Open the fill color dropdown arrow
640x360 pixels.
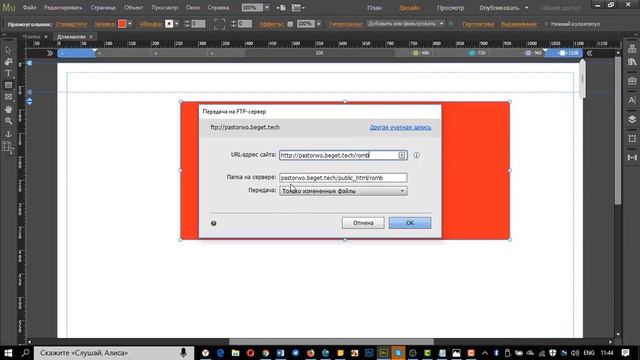pyautogui.click(x=130, y=24)
